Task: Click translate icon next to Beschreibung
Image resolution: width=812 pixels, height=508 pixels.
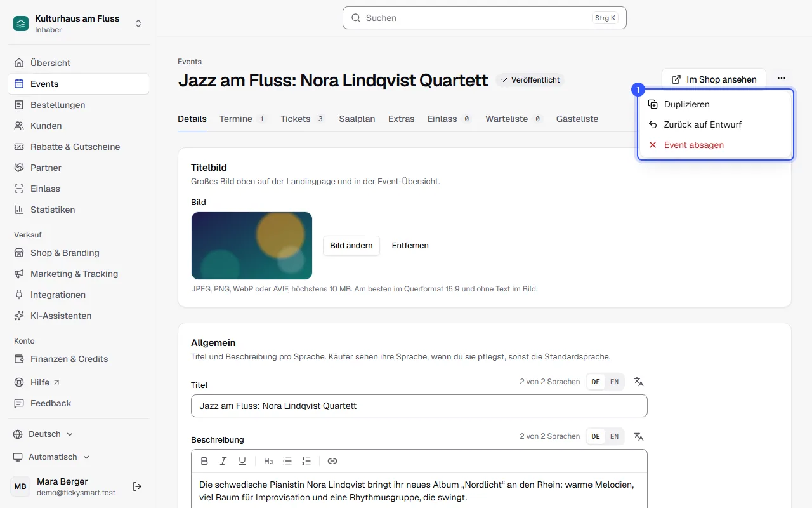Action: [639, 436]
